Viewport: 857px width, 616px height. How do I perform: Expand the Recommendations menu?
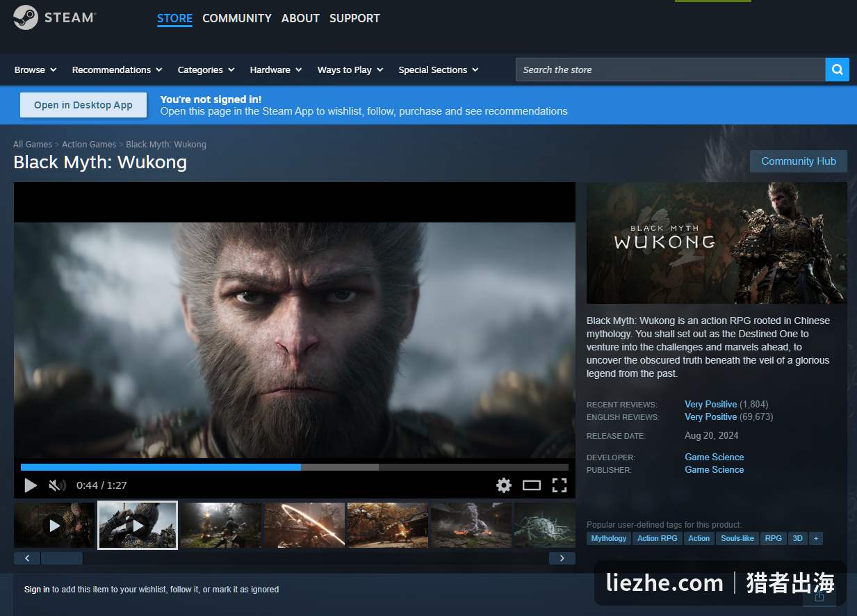(x=117, y=70)
